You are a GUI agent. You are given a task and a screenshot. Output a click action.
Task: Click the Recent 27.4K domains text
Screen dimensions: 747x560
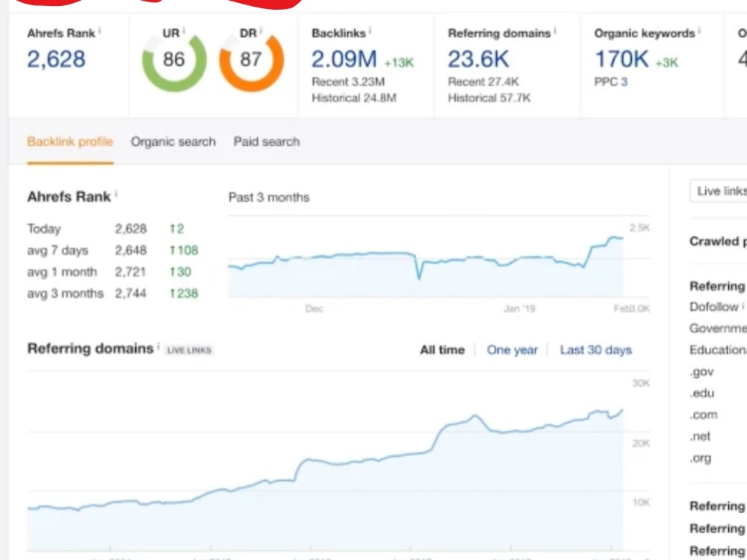click(483, 82)
